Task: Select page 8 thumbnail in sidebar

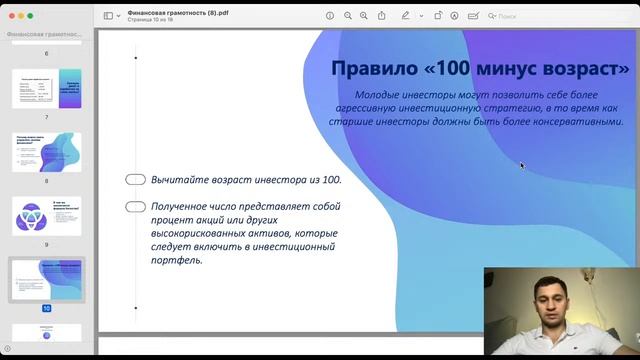Action: click(47, 152)
